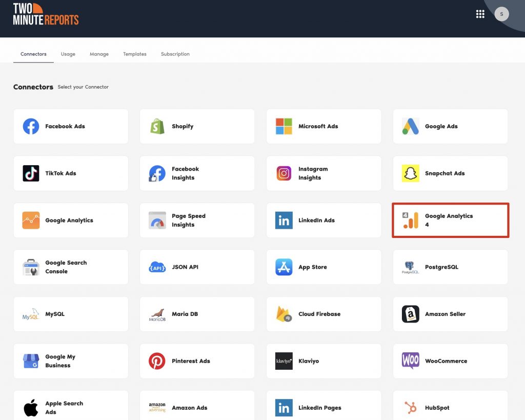The height and width of the screenshot is (420, 525).
Task: Open the Google Analytics 4 connector icon
Action: pos(410,220)
